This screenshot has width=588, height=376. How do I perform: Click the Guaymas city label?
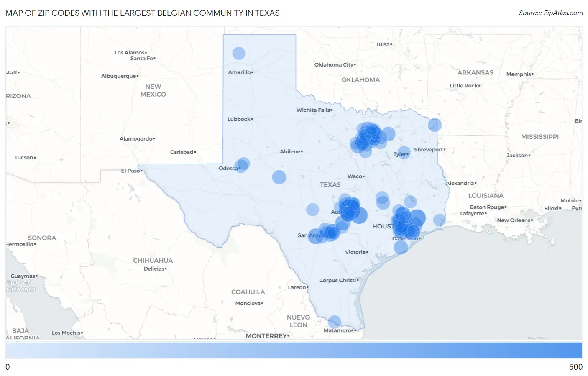click(x=23, y=276)
